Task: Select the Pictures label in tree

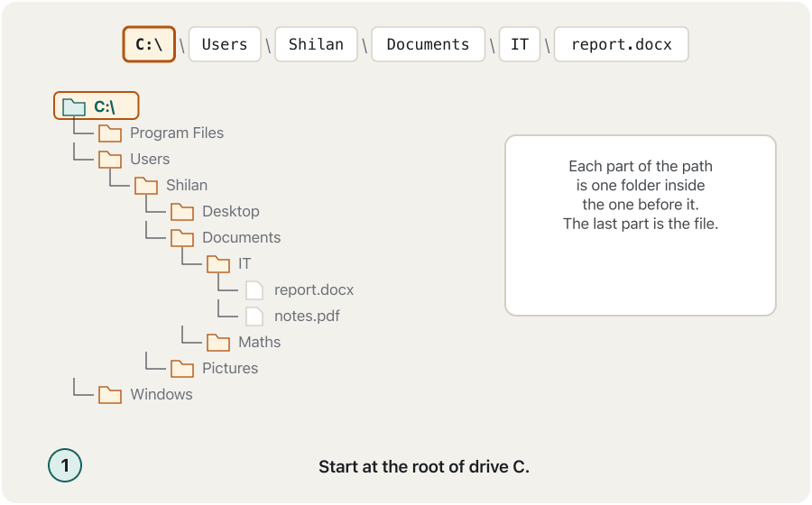Action: (x=230, y=368)
